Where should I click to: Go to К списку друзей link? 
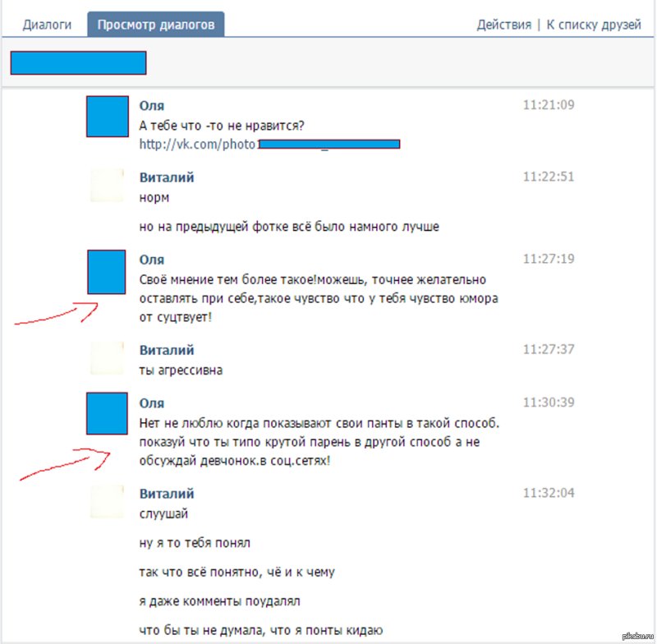coord(593,25)
